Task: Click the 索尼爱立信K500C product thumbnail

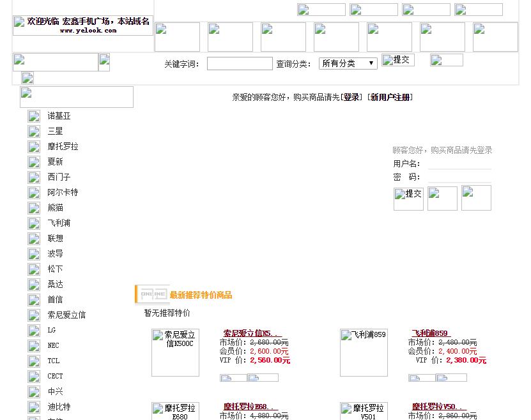Action: click(x=176, y=353)
